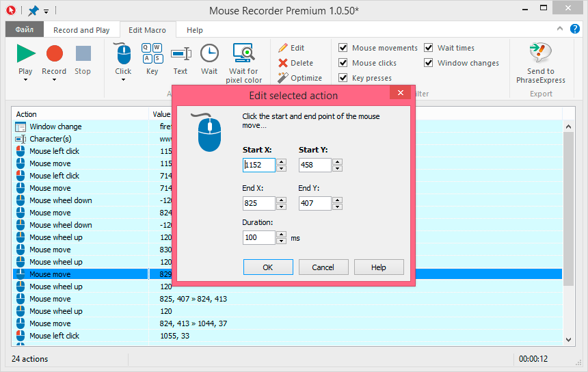Toggle the Key presses checkbox
The width and height of the screenshot is (588, 372).
pyautogui.click(x=343, y=78)
